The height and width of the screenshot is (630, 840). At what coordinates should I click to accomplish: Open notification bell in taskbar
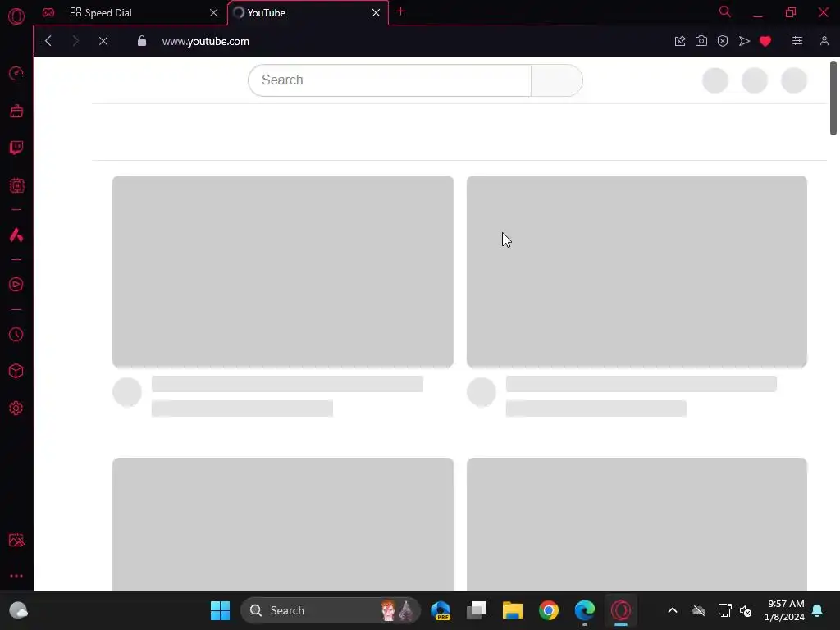(818, 610)
